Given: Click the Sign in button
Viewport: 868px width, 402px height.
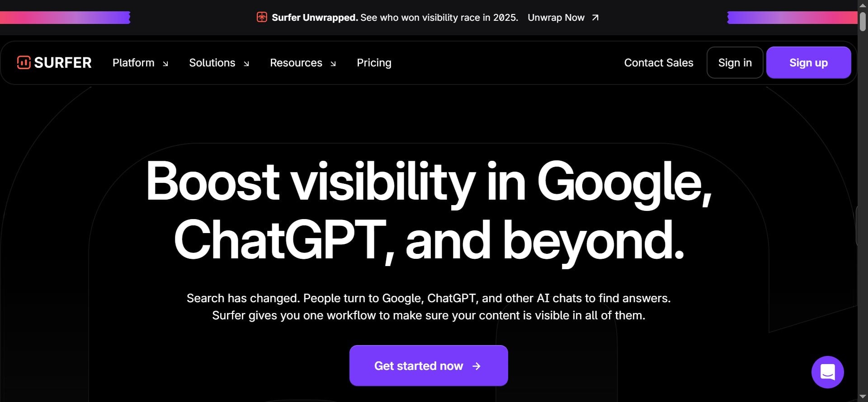Looking at the screenshot, I should (x=735, y=63).
